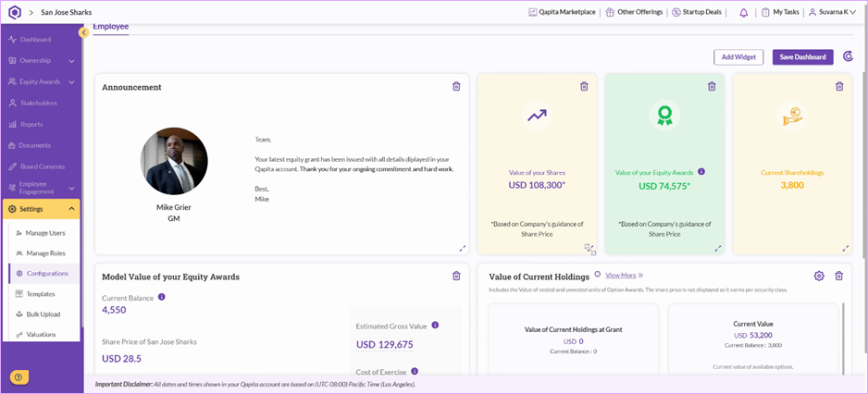This screenshot has width=868, height=394.
Task: Click the Qapita hexagon logo
Action: 15,12
